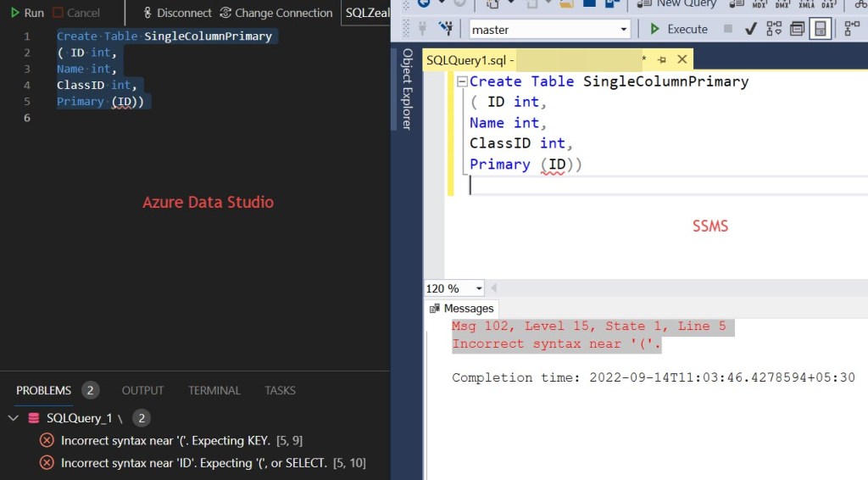Run the query in Azure Data Studio

26,13
